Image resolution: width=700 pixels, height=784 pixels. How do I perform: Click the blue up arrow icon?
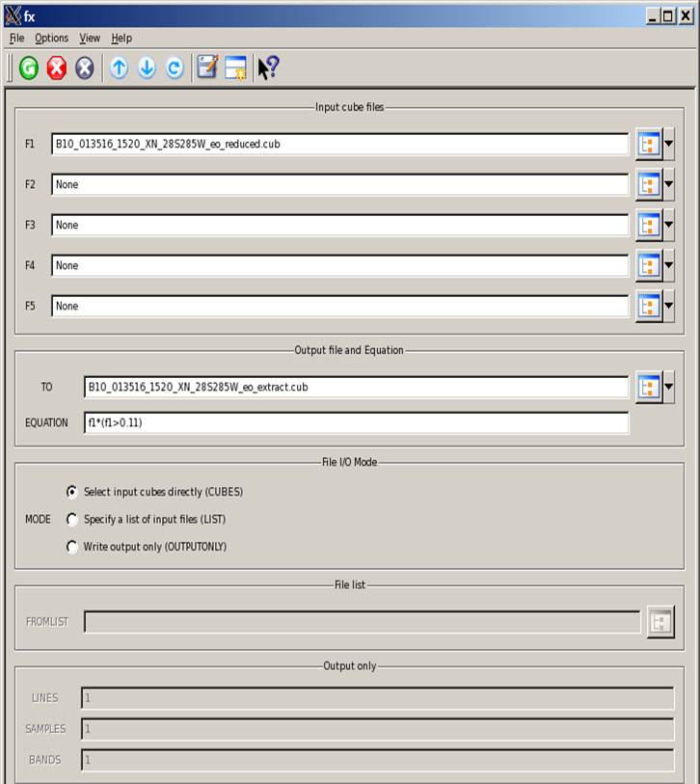[119, 68]
